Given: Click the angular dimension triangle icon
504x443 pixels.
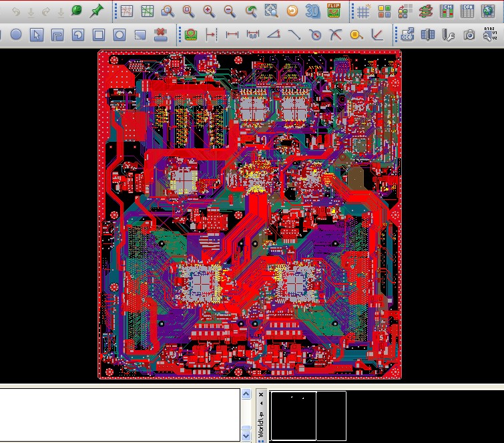Looking at the screenshot, I should [273, 35].
